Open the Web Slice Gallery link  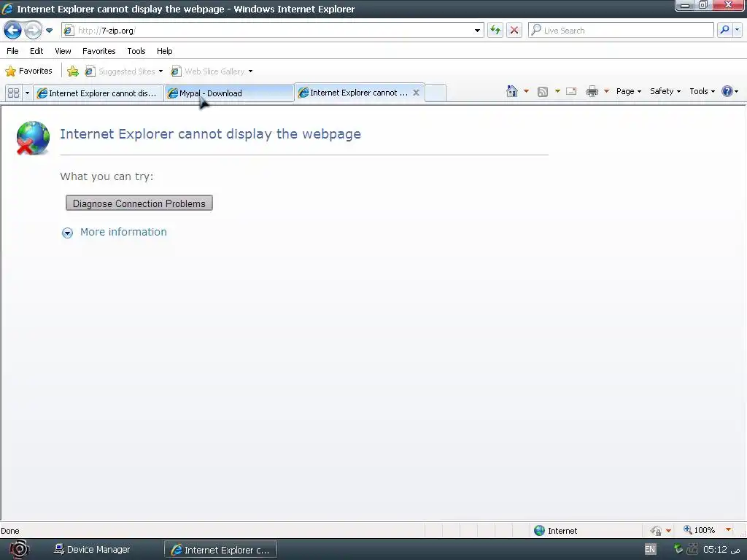point(208,71)
